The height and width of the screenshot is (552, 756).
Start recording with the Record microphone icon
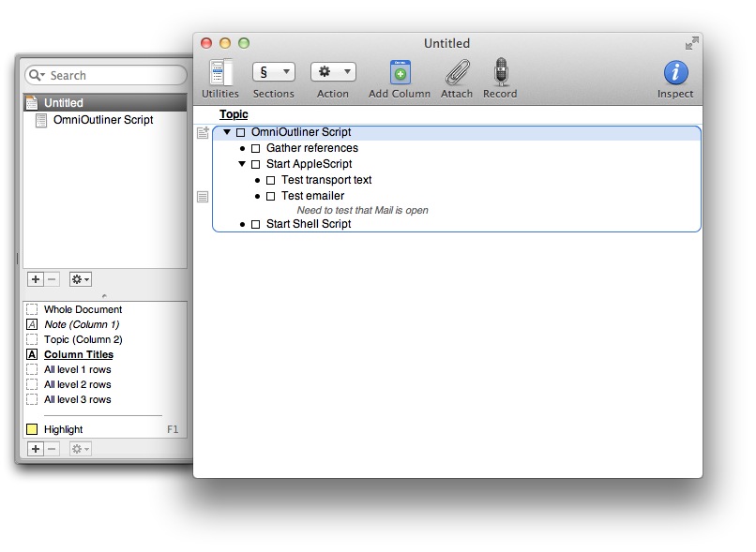[x=501, y=72]
